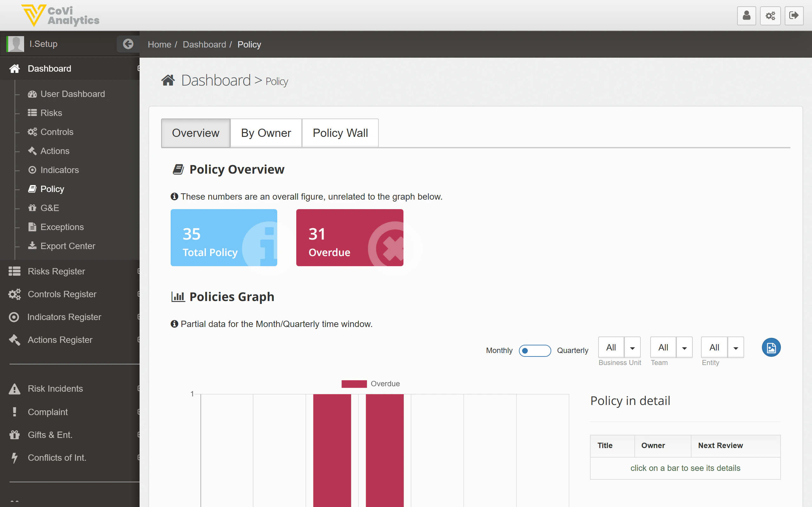Screen dimensions: 812x507
Task: Click the settings gear icon top right
Action: 770,16
